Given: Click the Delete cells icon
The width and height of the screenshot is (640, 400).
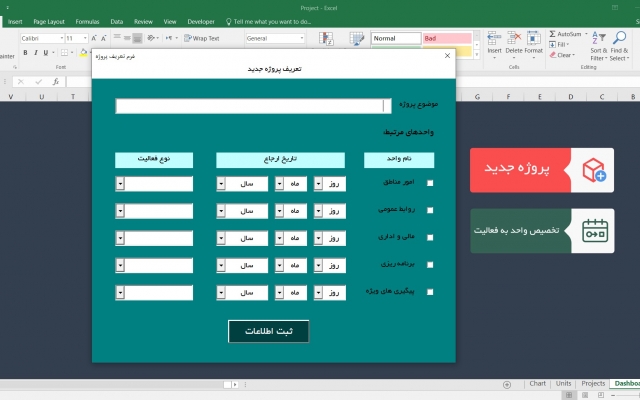Looking at the screenshot, I should 514,38.
